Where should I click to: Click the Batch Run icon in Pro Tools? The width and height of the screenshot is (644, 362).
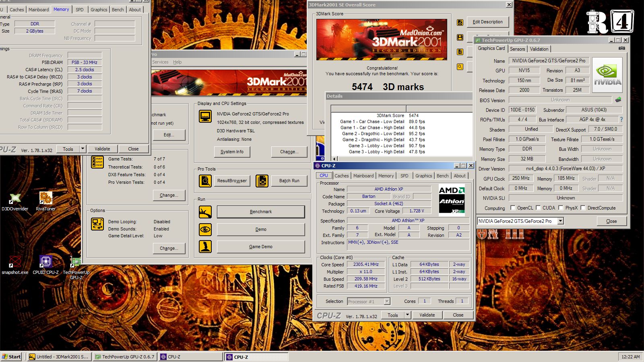[262, 181]
